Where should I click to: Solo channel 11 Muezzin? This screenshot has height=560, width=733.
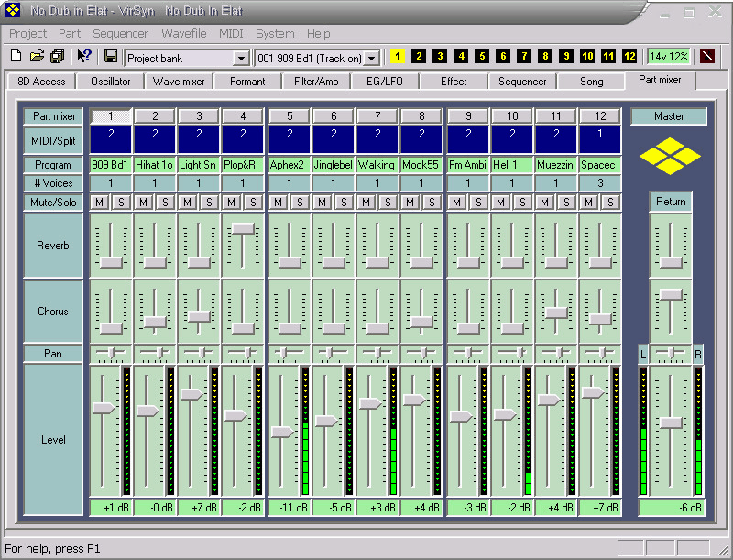pos(566,202)
